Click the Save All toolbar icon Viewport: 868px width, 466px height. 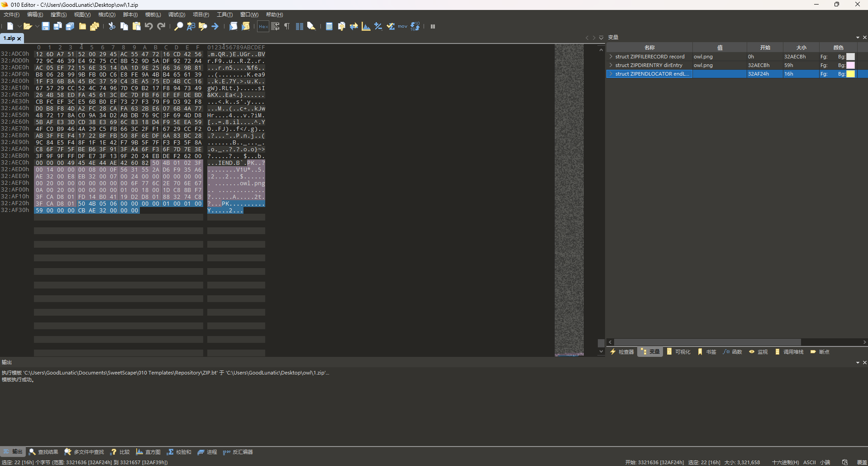tap(70, 26)
